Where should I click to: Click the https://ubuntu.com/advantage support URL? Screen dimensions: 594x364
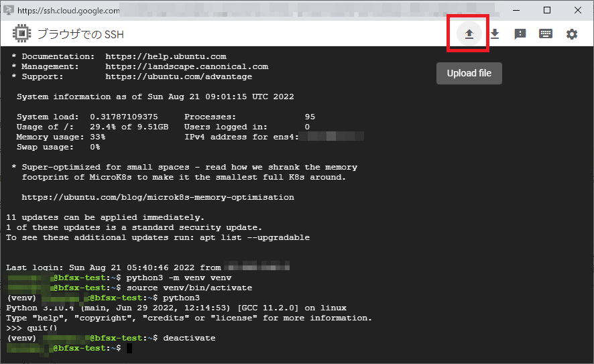[179, 76]
